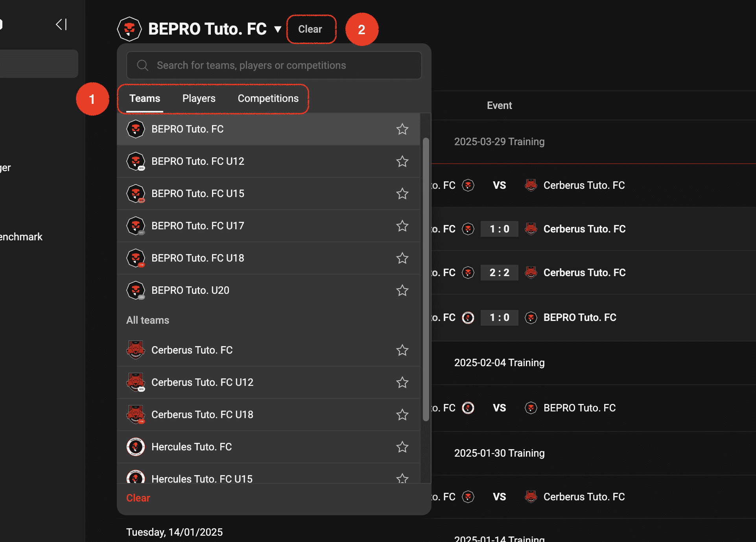Viewport: 756px width, 542px height.
Task: Select BEPRO Tuto. FC U18 from the list
Action: [x=197, y=258]
